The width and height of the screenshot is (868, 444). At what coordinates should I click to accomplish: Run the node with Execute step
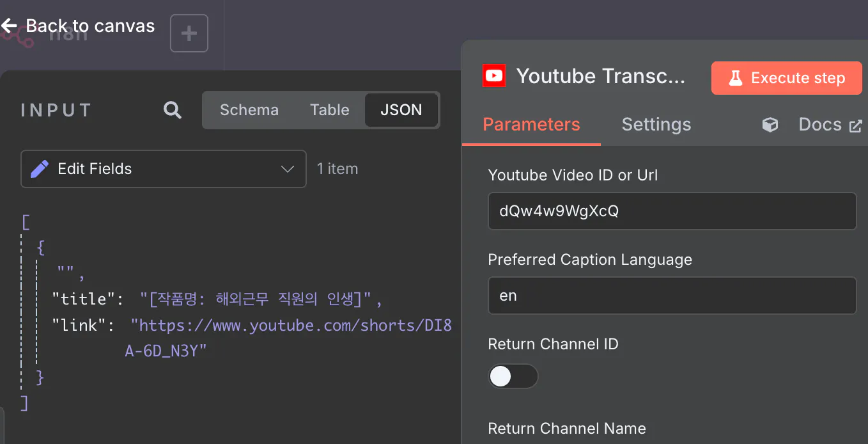tap(787, 78)
